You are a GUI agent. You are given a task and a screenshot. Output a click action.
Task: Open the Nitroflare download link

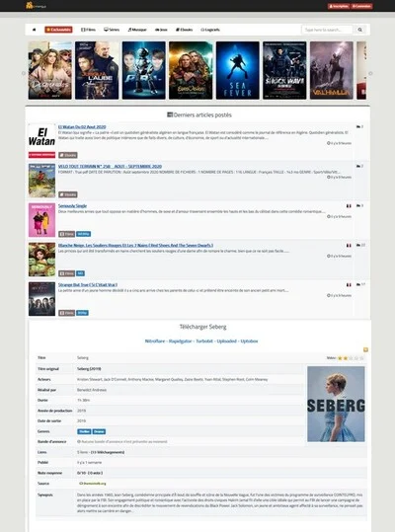[x=155, y=341]
